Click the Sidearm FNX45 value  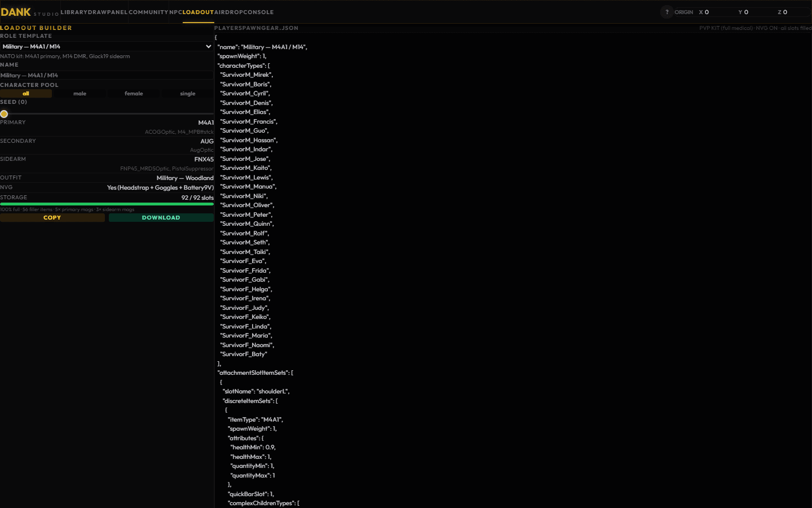204,159
